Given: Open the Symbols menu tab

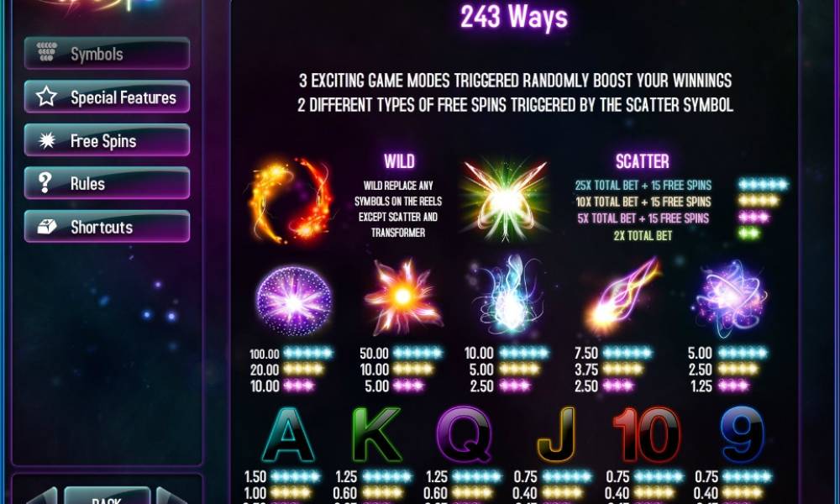Looking at the screenshot, I should 107,54.
